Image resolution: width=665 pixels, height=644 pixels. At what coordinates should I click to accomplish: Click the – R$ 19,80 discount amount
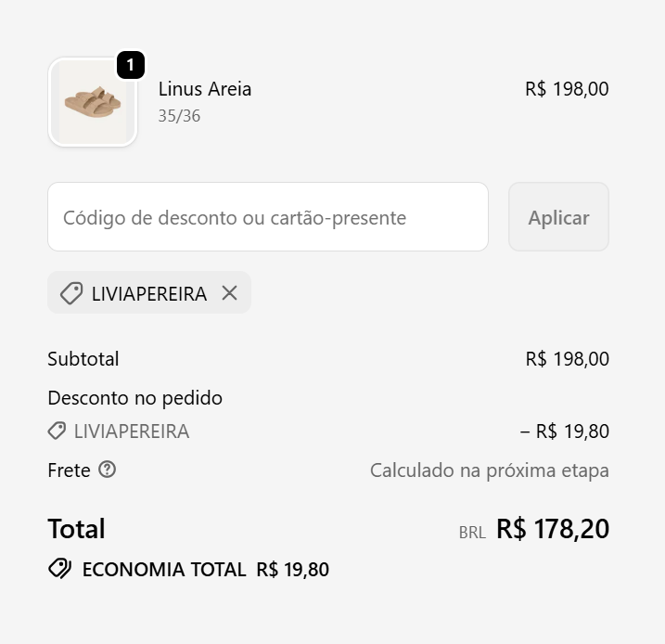click(x=565, y=431)
